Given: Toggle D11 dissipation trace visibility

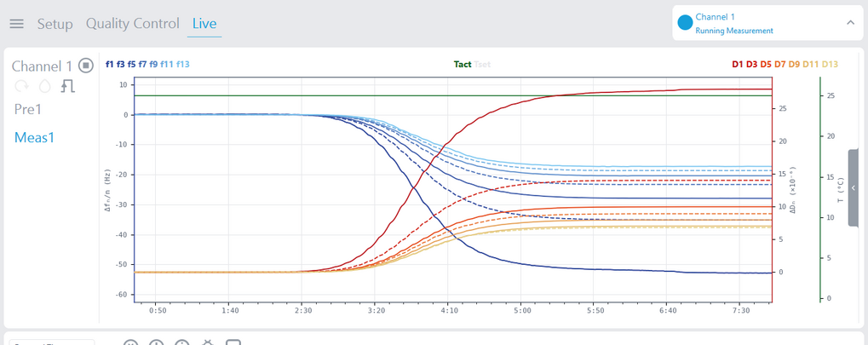Looking at the screenshot, I should point(811,64).
